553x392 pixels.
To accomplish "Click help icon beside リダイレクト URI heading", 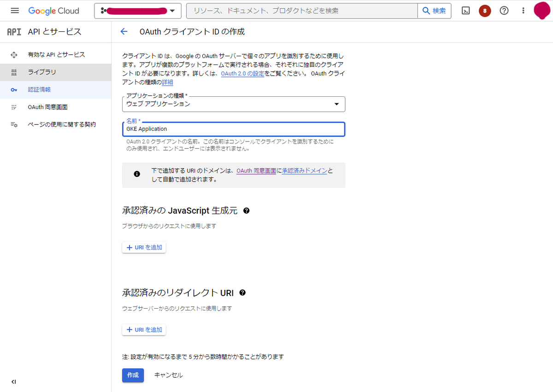I will tap(243, 293).
